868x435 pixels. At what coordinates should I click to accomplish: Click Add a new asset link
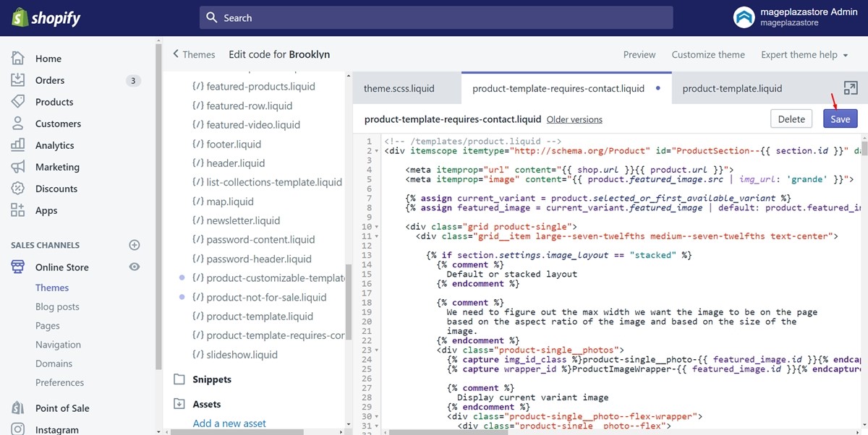click(x=229, y=423)
